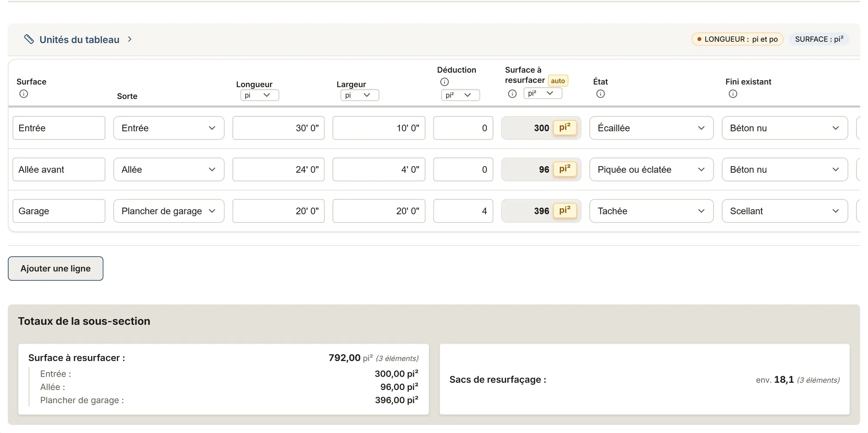Change the Écaillée state dropdown
868x433 pixels.
click(x=651, y=128)
